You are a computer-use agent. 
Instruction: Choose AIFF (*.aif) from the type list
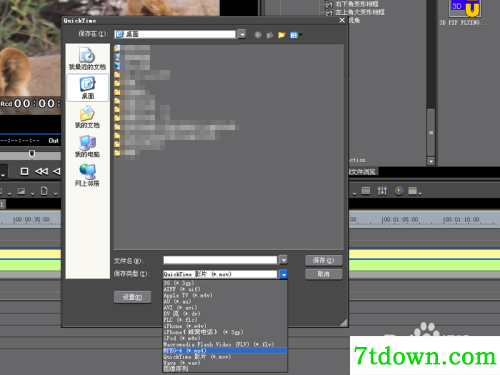pos(224,289)
